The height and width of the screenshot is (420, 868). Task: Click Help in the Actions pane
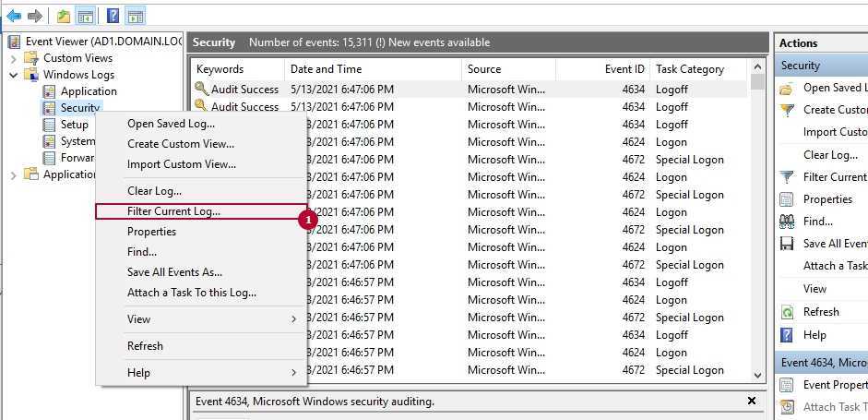pyautogui.click(x=814, y=334)
